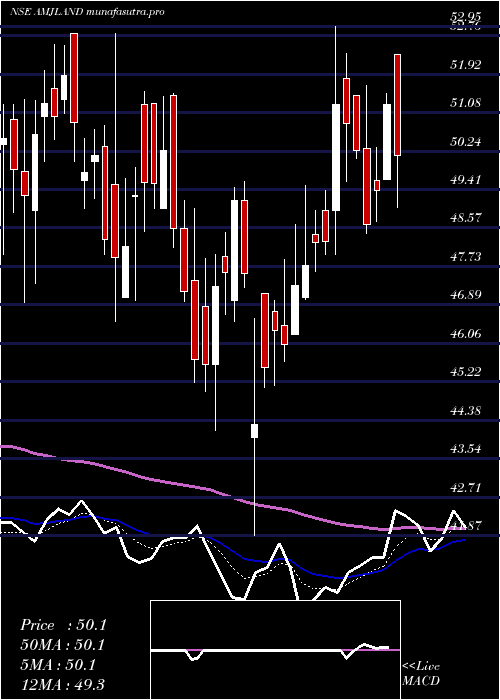The image size is (500, 700).
Task: Select the 49.41 price axis label
Action: (x=466, y=180)
